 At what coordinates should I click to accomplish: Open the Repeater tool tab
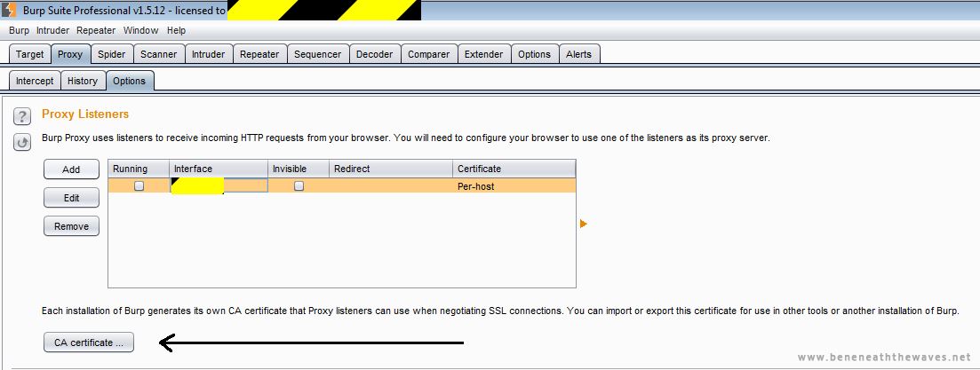(x=259, y=54)
